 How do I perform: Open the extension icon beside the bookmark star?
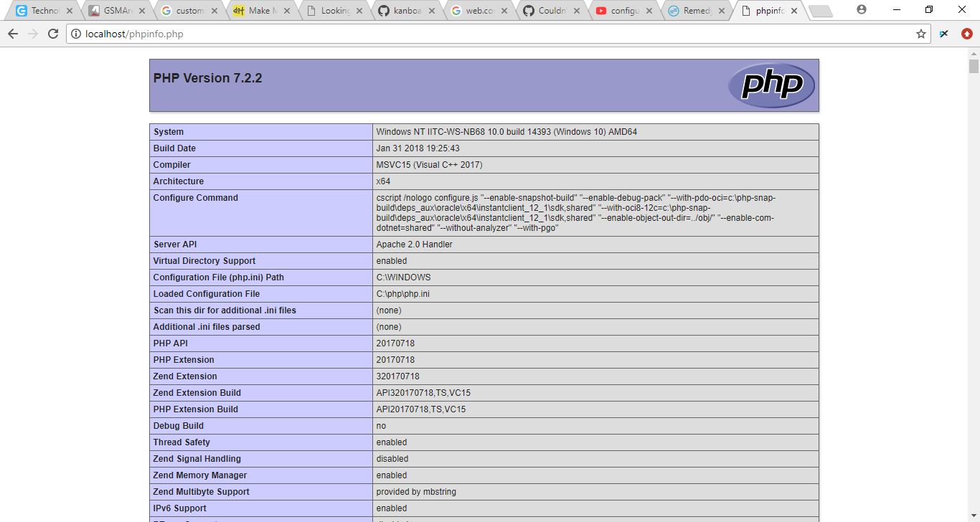[944, 34]
